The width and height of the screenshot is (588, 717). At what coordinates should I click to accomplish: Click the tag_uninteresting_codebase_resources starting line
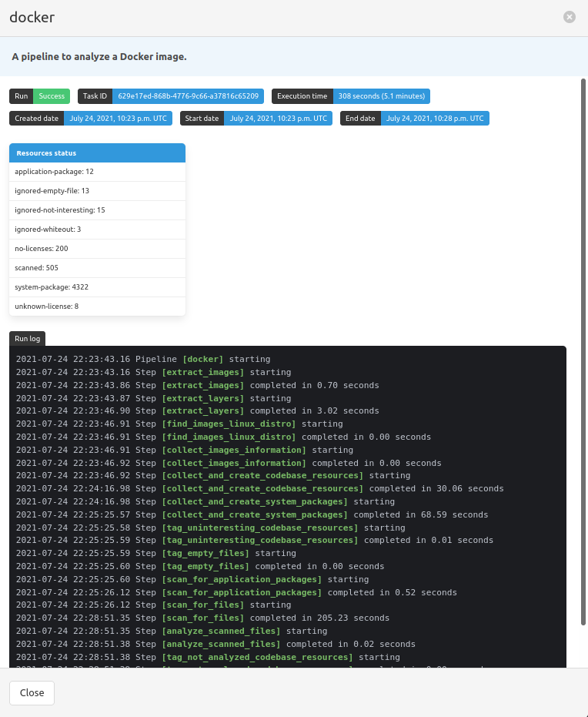pos(211,528)
